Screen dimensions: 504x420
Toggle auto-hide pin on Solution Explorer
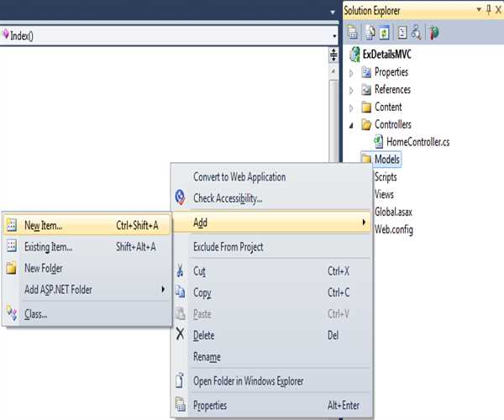[x=490, y=9]
